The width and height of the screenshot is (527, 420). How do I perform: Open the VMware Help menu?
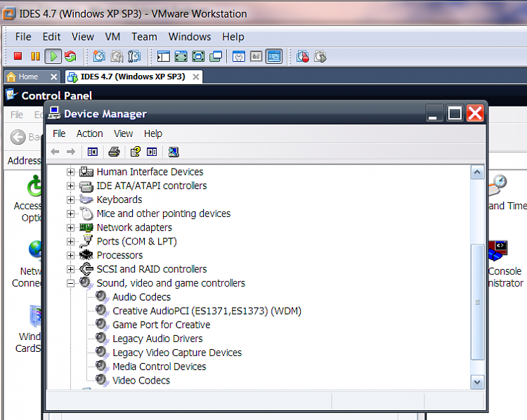click(233, 37)
